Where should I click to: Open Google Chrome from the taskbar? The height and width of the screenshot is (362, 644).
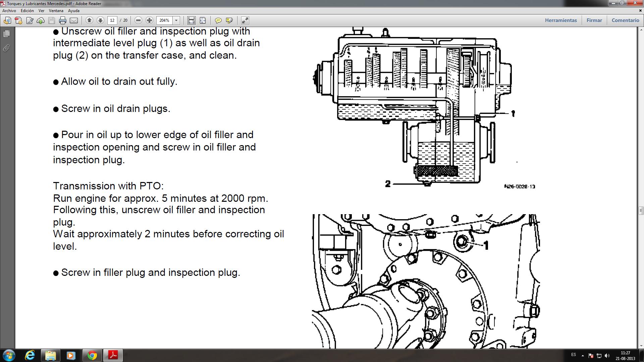[x=92, y=355]
